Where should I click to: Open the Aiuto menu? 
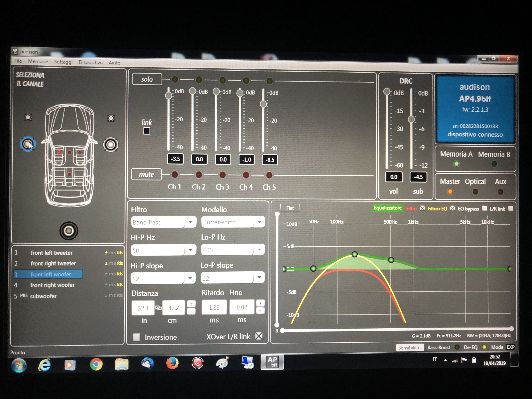click(x=115, y=63)
